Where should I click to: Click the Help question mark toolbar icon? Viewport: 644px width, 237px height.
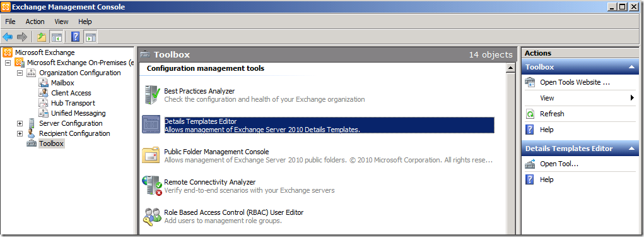pos(75,37)
